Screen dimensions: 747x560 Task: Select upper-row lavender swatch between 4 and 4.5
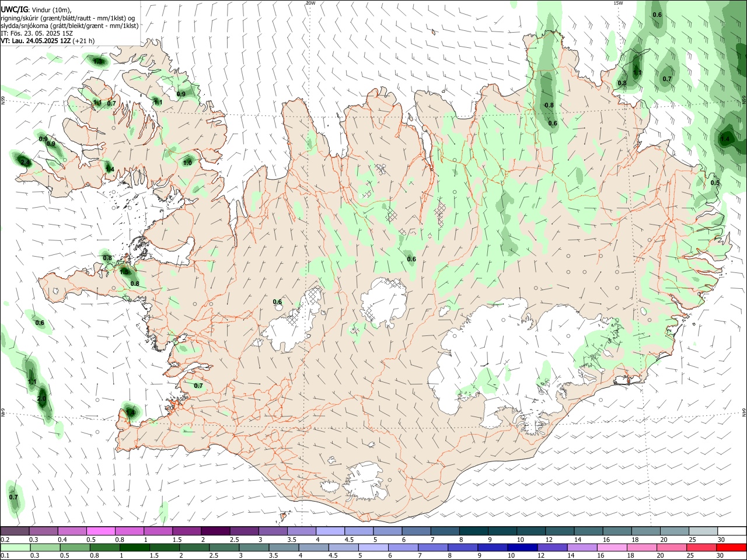click(x=330, y=531)
